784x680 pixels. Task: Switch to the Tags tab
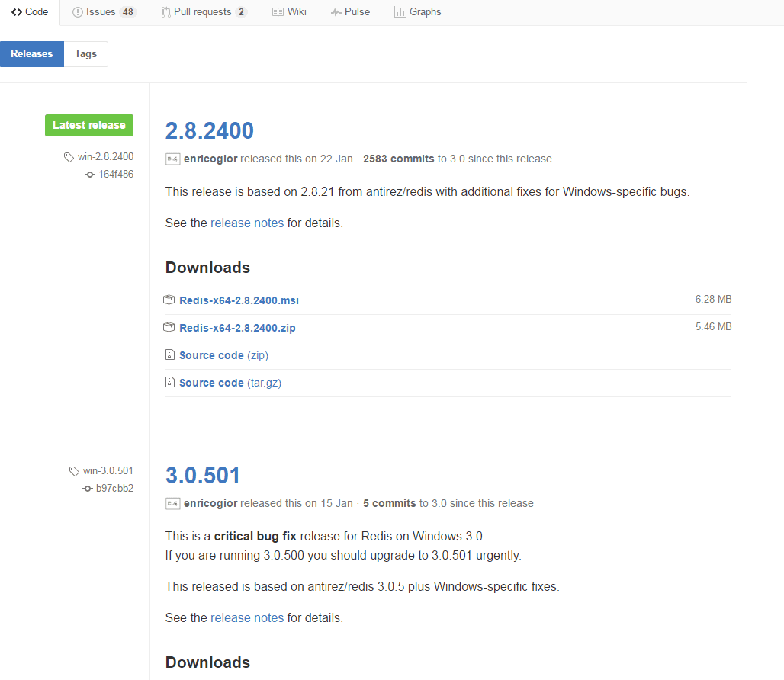click(x=85, y=53)
